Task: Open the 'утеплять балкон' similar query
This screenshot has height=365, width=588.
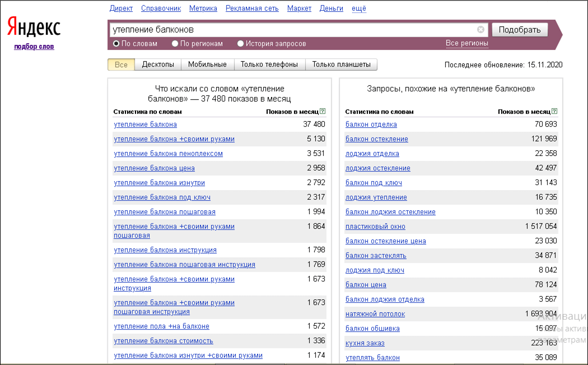Action: pos(372,358)
